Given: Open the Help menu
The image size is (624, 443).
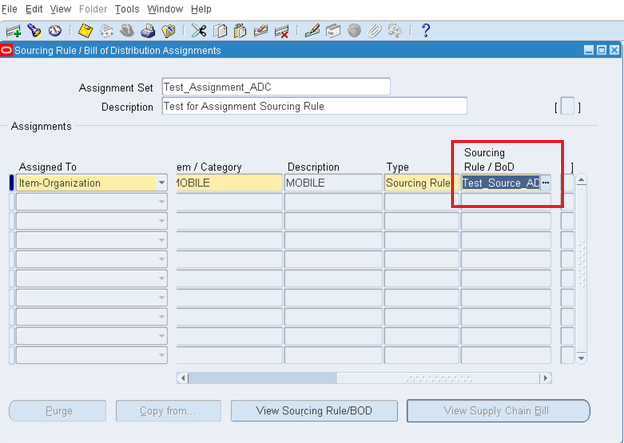Looking at the screenshot, I should point(201,9).
